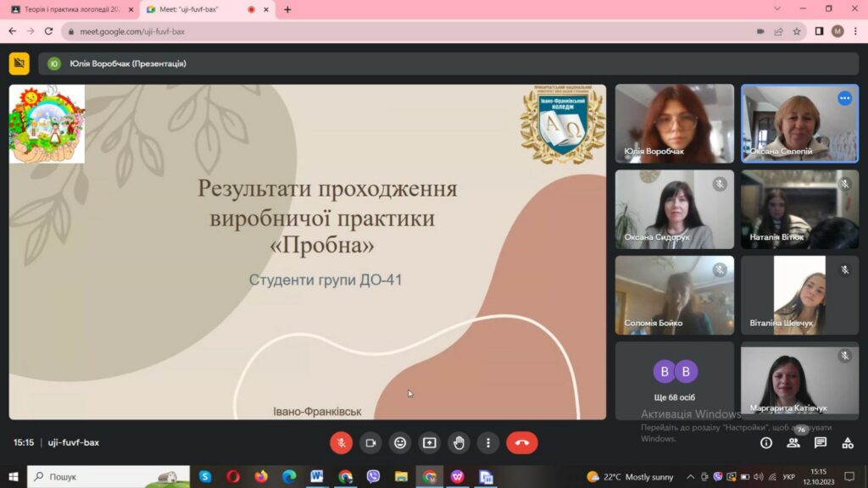
Task: Click the yellow presentation unpin icon
Action: pyautogui.click(x=19, y=64)
